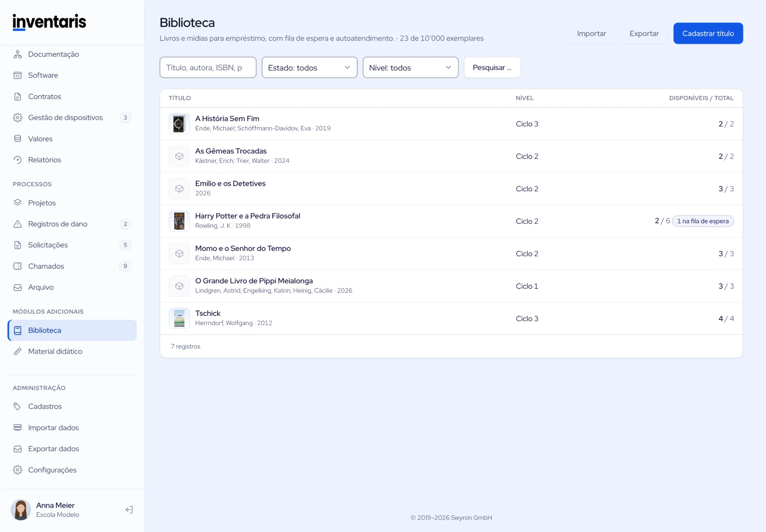Open Momo e o Senhor do Tempo title
The width and height of the screenshot is (766, 532).
click(x=243, y=248)
